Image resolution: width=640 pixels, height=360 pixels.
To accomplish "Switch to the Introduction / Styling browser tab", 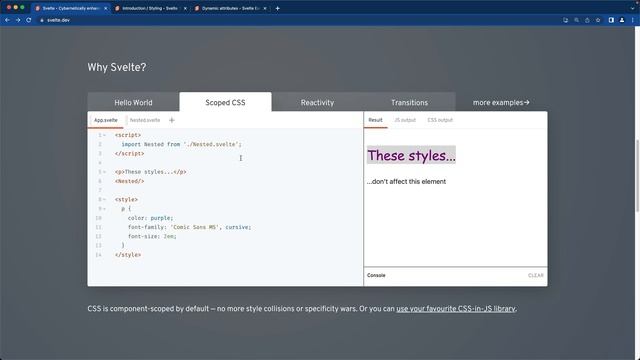I will [x=150, y=8].
